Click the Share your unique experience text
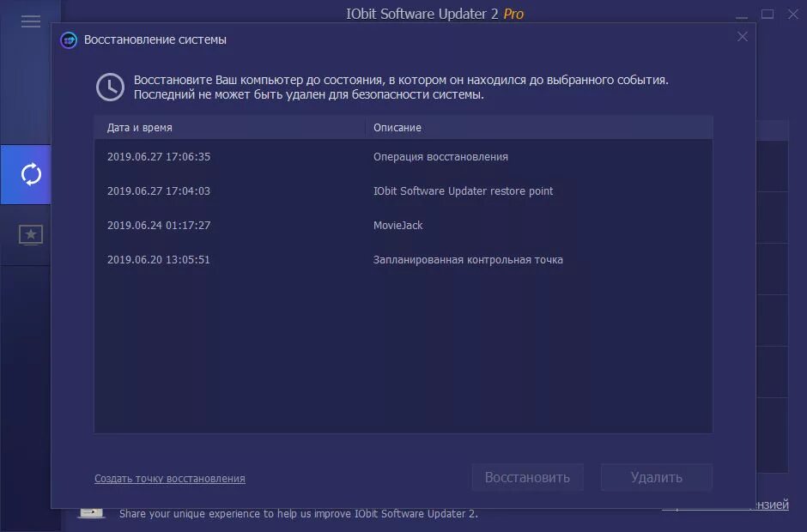 tap(299, 513)
